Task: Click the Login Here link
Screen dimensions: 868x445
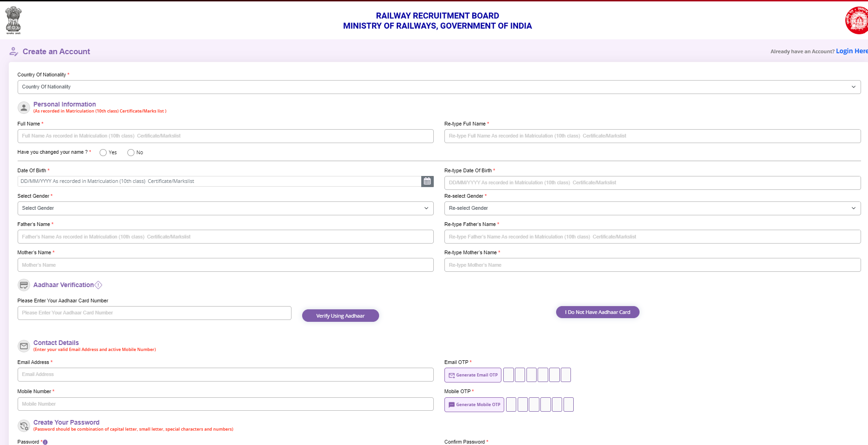Action: coord(852,51)
